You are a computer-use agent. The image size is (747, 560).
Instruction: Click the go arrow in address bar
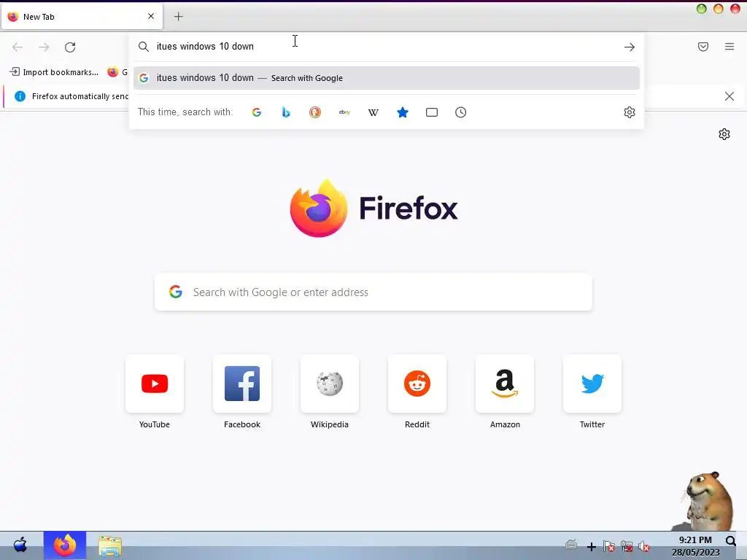pos(630,47)
